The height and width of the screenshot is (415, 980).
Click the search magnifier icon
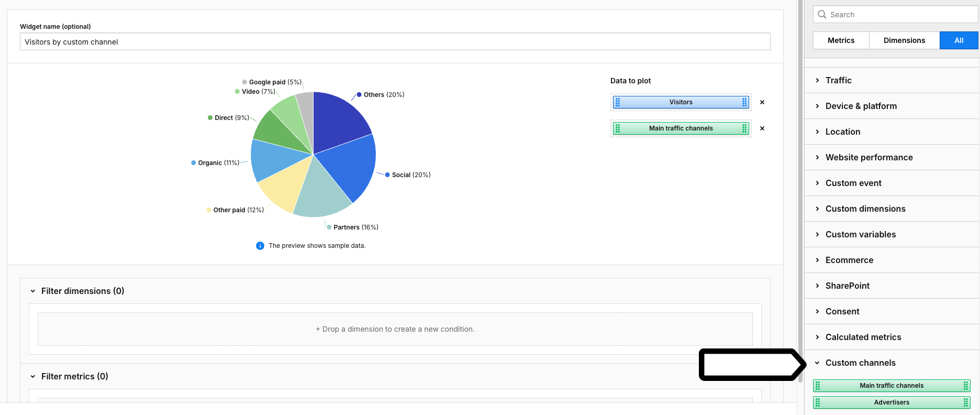click(822, 15)
